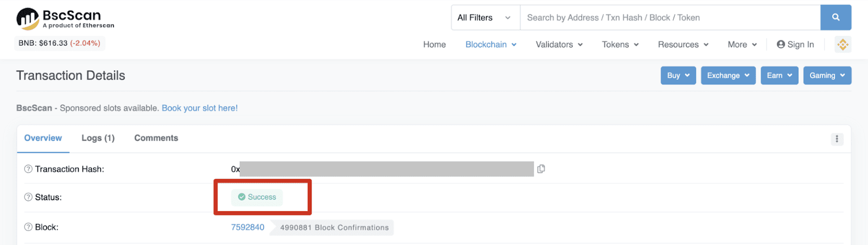Open the Comments tab
Image resolution: width=868 pixels, height=245 pixels.
click(156, 138)
